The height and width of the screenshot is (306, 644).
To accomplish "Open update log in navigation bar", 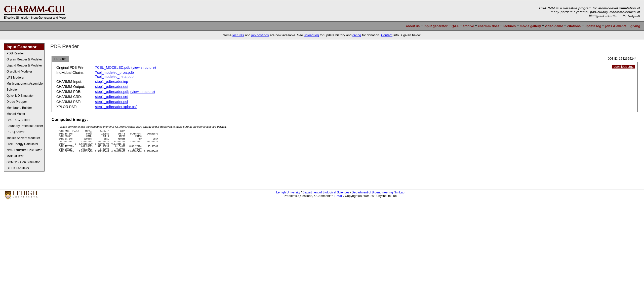I will pyautogui.click(x=593, y=26).
